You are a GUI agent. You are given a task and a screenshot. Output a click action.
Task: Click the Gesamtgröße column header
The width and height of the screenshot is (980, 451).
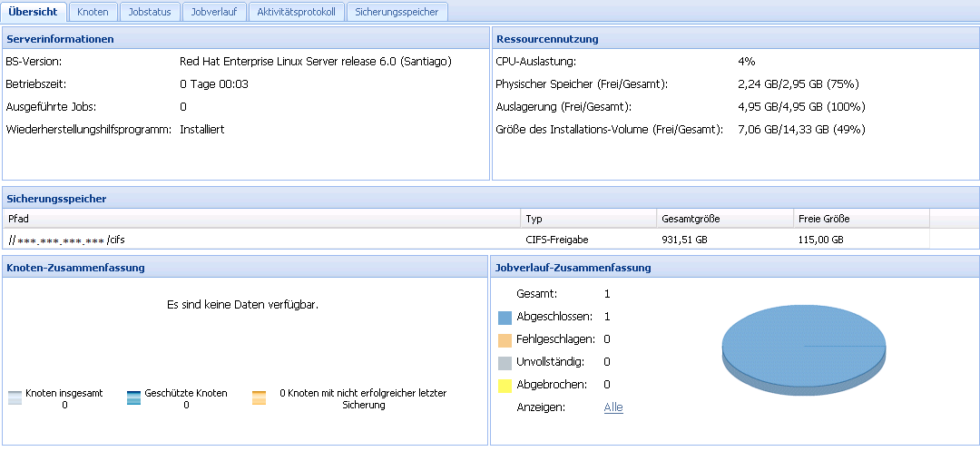pyautogui.click(x=723, y=219)
